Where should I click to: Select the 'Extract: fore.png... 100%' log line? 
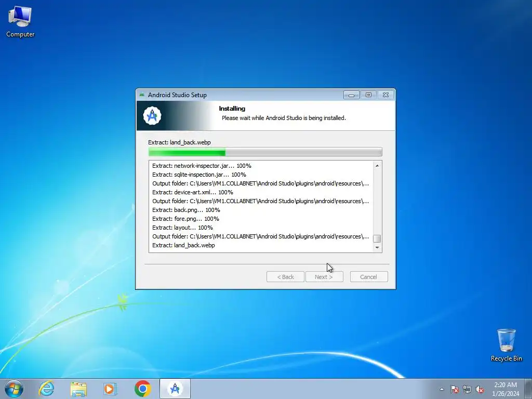pyautogui.click(x=185, y=219)
